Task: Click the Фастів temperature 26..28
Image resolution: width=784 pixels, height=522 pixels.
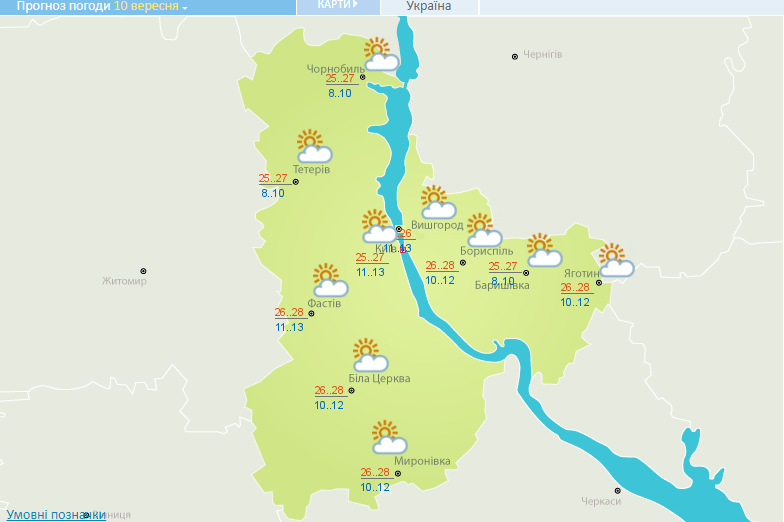Action: pos(289,313)
